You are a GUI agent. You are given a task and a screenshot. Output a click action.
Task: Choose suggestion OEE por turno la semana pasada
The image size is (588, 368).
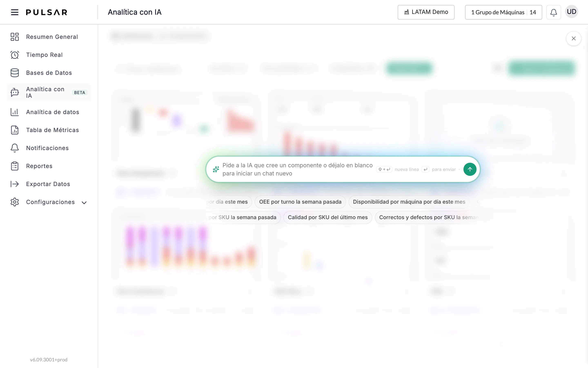[300, 202]
